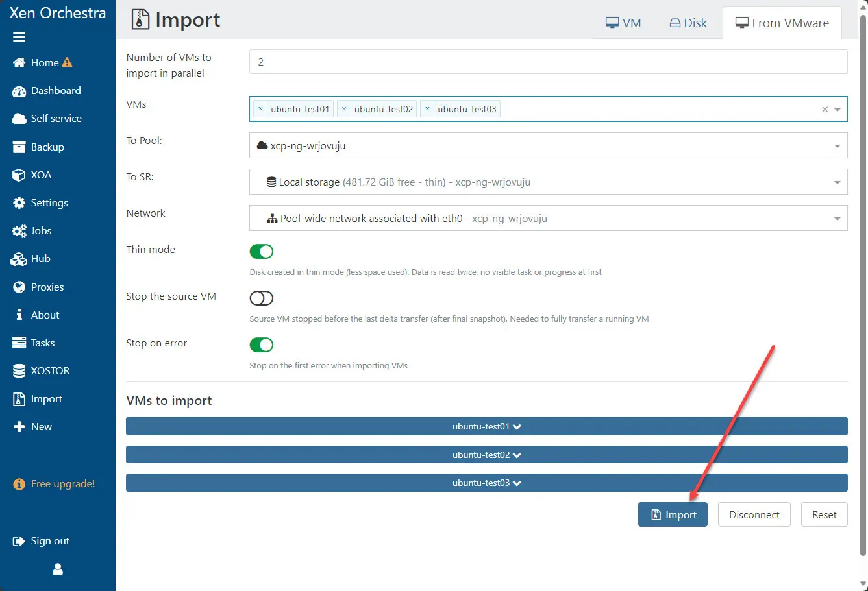Switch to the Disk tab
The height and width of the screenshot is (591, 868).
click(688, 23)
